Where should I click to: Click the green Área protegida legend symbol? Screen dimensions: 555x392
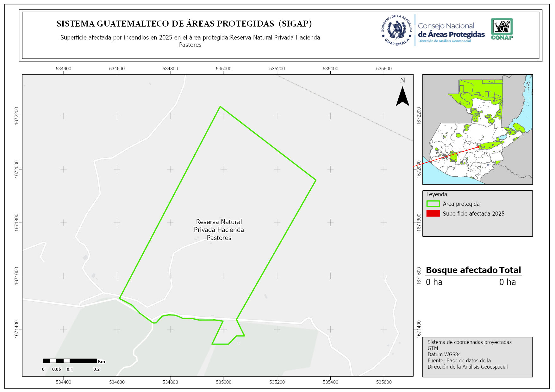point(433,204)
